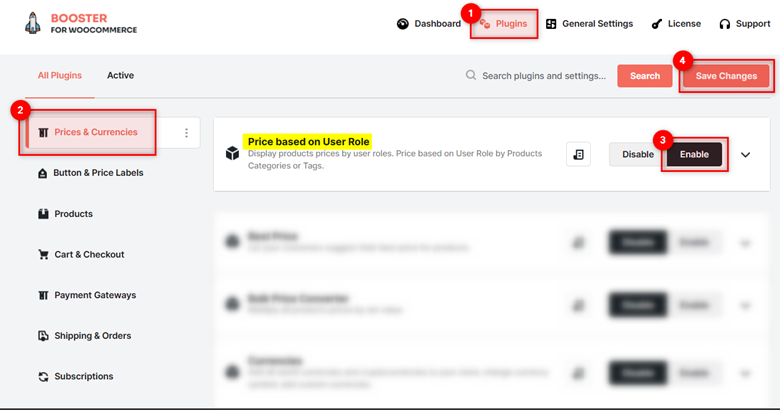Enable Price based on User Role

click(694, 154)
